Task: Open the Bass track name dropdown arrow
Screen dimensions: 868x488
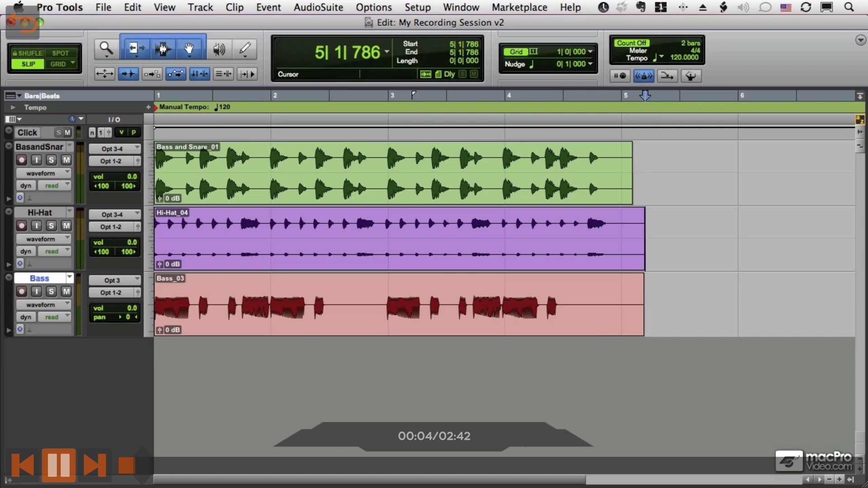Action: [69, 277]
